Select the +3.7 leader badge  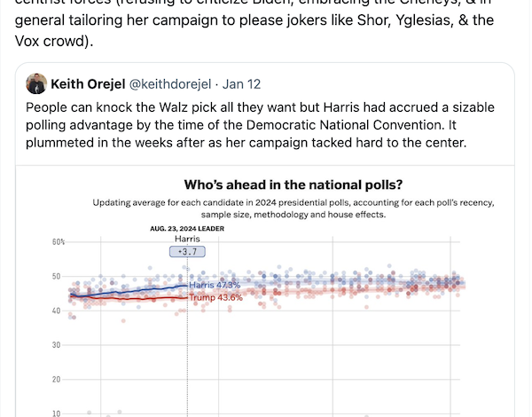(187, 252)
